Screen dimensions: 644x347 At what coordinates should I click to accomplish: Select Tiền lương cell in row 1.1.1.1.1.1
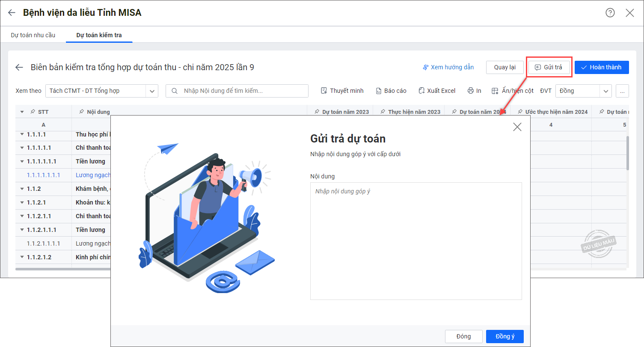[x=90, y=161]
